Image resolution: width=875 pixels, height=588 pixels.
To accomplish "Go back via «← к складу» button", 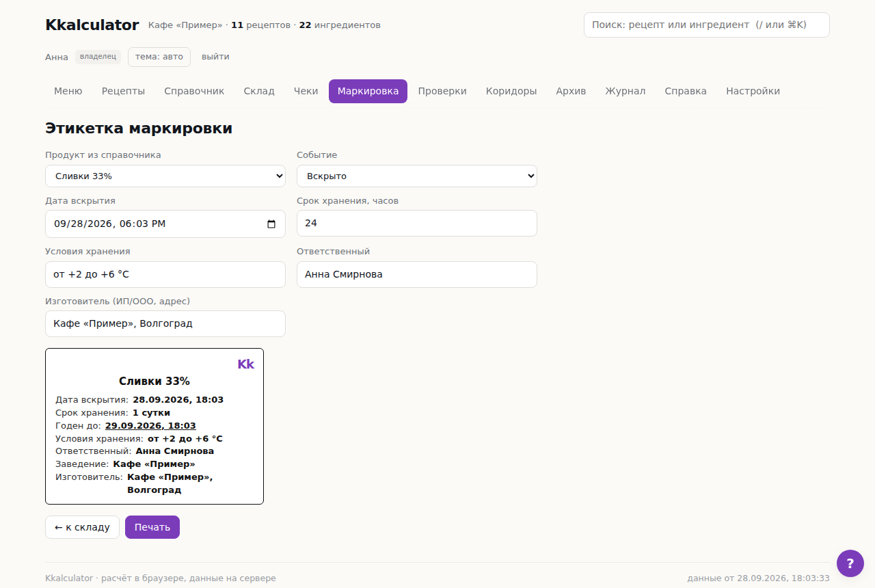I will tap(82, 527).
